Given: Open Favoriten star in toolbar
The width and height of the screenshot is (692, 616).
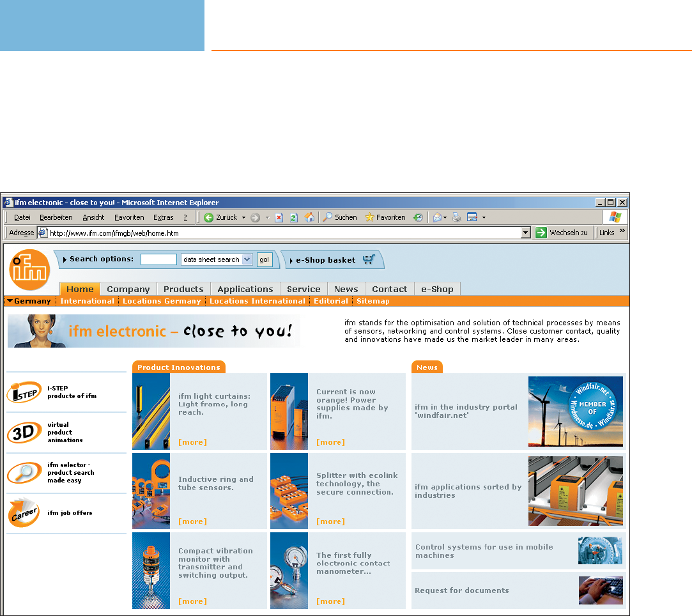Looking at the screenshot, I should pyautogui.click(x=385, y=217).
